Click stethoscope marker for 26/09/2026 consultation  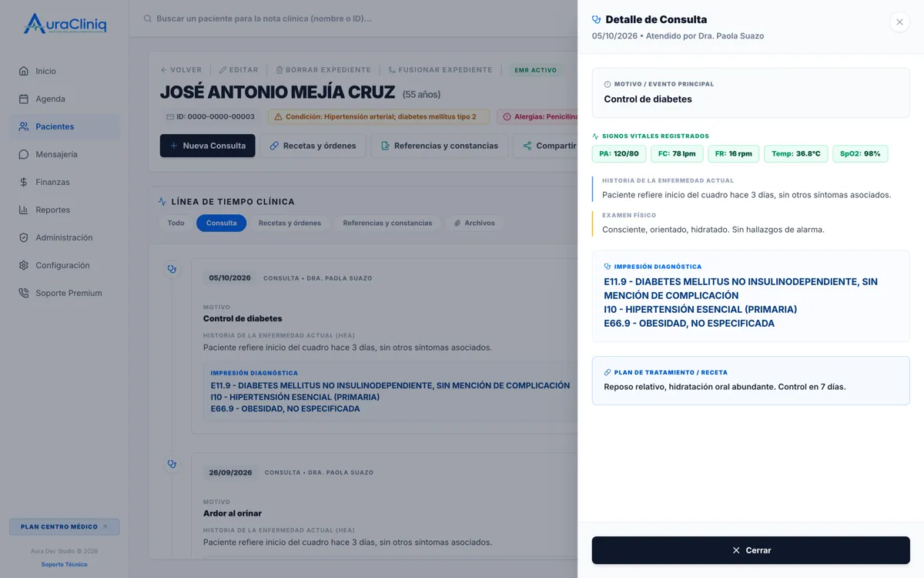[x=172, y=464]
